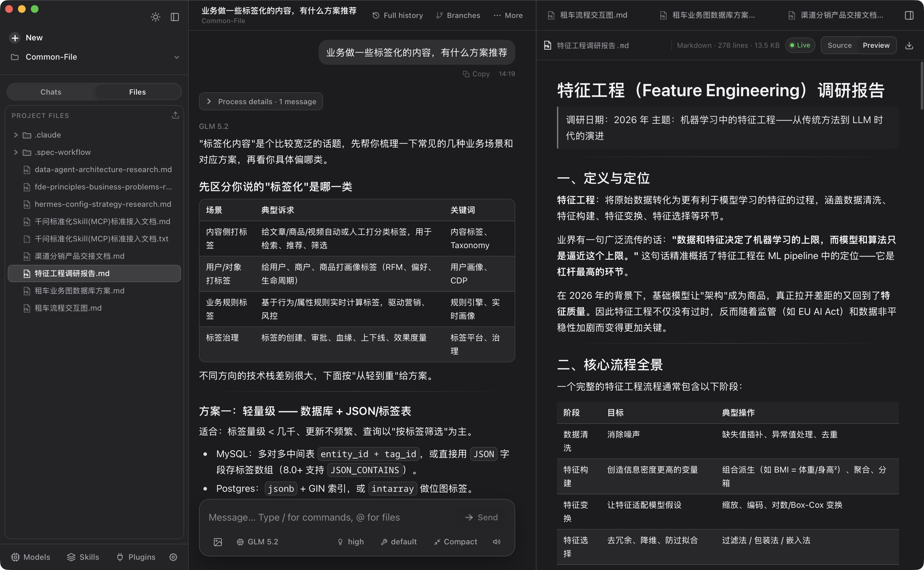The image size is (924, 570).
Task: Open 租车流程交互图.md in file tree
Action: pyautogui.click(x=94, y=308)
